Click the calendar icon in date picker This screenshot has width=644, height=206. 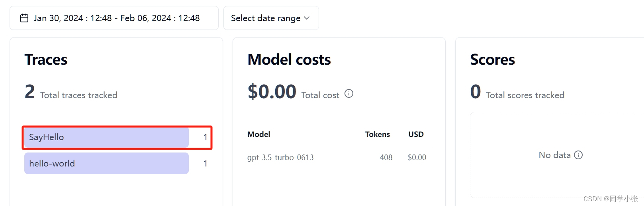point(24,18)
